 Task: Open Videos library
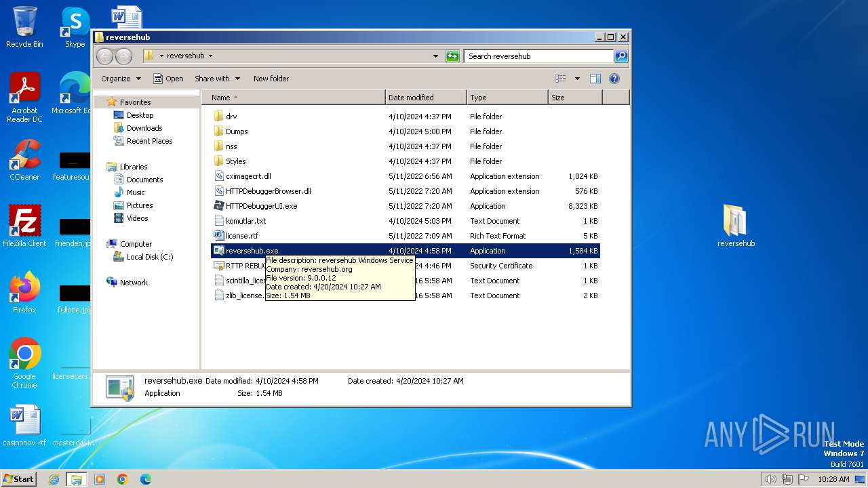coord(137,218)
